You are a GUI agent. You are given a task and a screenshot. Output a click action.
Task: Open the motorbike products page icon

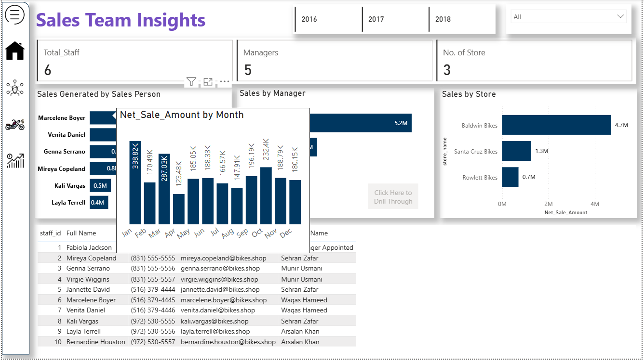click(x=15, y=125)
